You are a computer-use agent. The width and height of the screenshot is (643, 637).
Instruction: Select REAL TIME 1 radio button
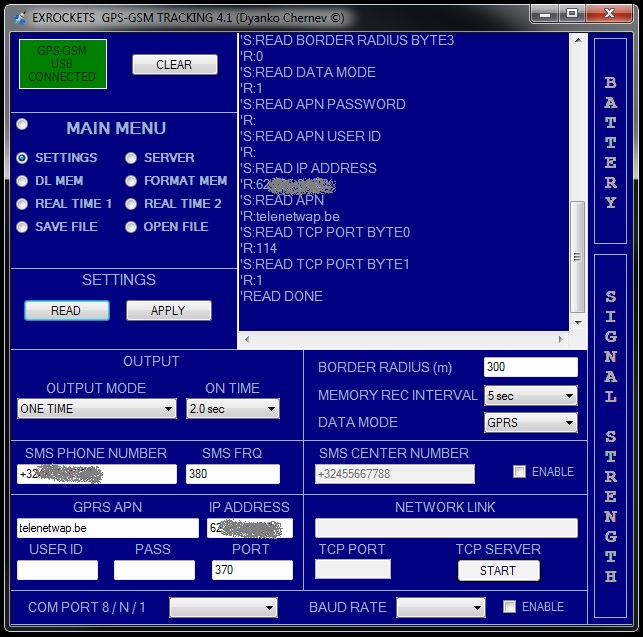click(x=22, y=204)
